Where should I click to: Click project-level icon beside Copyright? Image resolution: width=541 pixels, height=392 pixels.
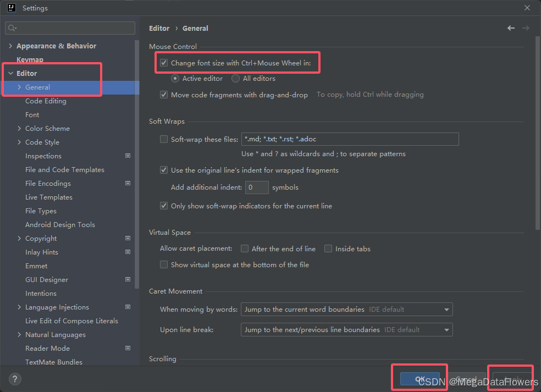[x=128, y=238]
